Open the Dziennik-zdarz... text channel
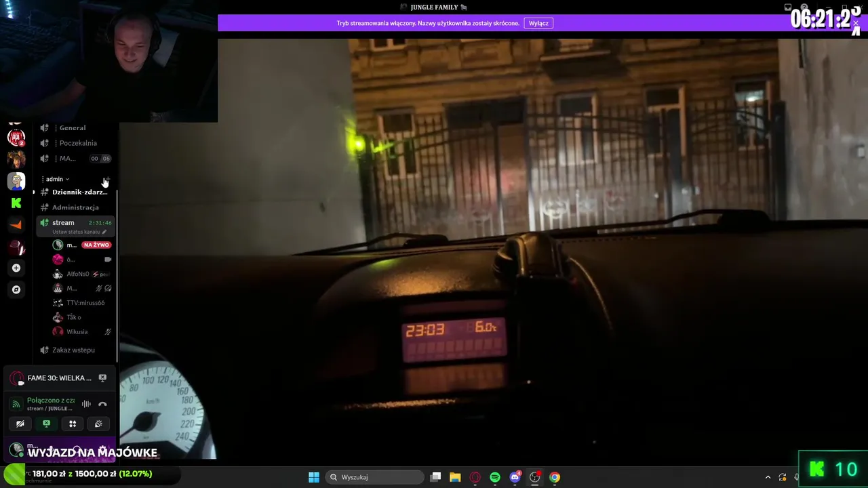 pos(75,192)
